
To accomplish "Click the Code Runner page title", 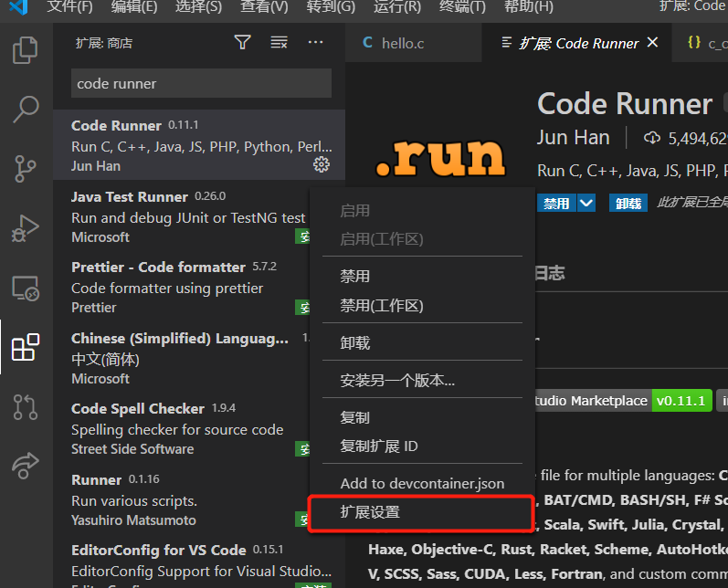I will [x=625, y=104].
